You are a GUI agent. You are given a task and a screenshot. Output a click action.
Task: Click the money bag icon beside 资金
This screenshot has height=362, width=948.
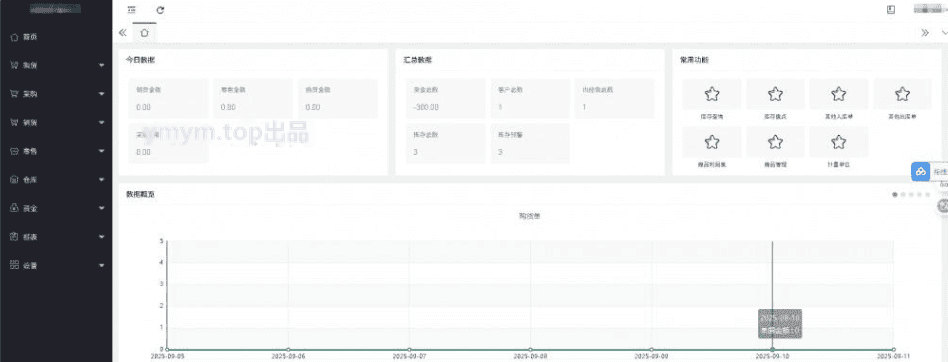tap(15, 208)
